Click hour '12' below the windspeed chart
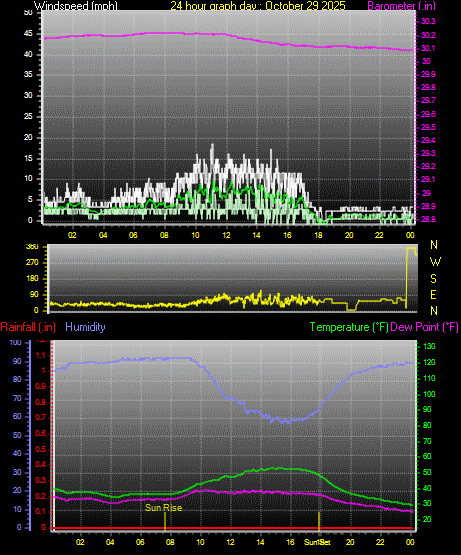The width and height of the screenshot is (461, 555). coord(226,235)
